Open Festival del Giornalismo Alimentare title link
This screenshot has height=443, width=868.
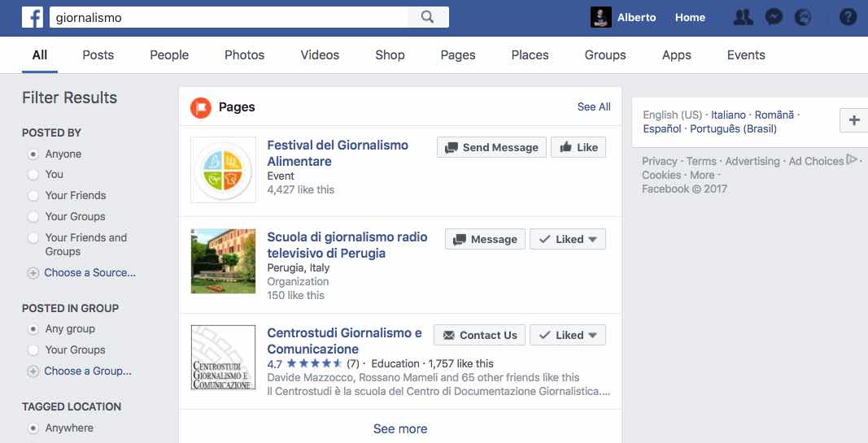click(337, 153)
